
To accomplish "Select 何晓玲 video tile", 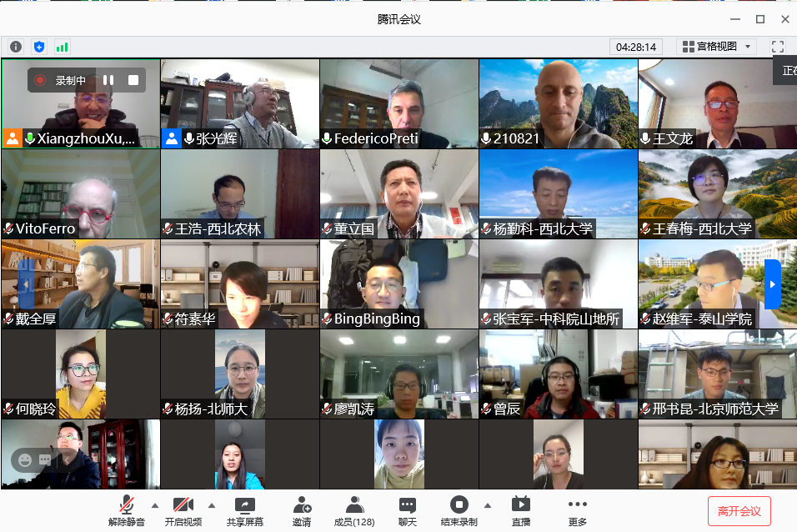I will click(81, 374).
